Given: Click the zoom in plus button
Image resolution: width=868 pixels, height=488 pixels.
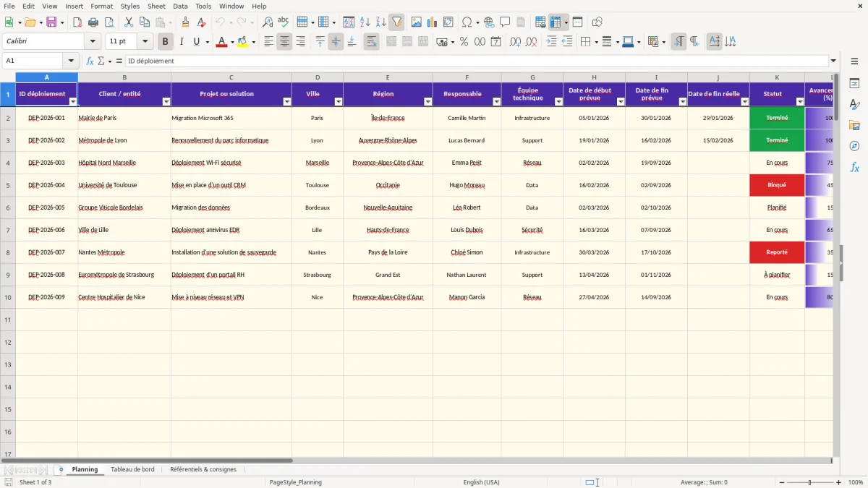Looking at the screenshot, I should coord(839,482).
